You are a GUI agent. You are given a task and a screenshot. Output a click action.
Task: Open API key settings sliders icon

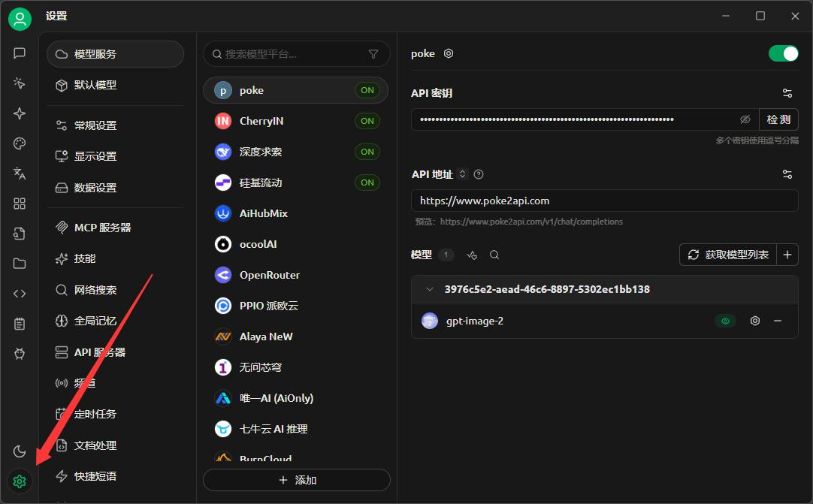787,93
